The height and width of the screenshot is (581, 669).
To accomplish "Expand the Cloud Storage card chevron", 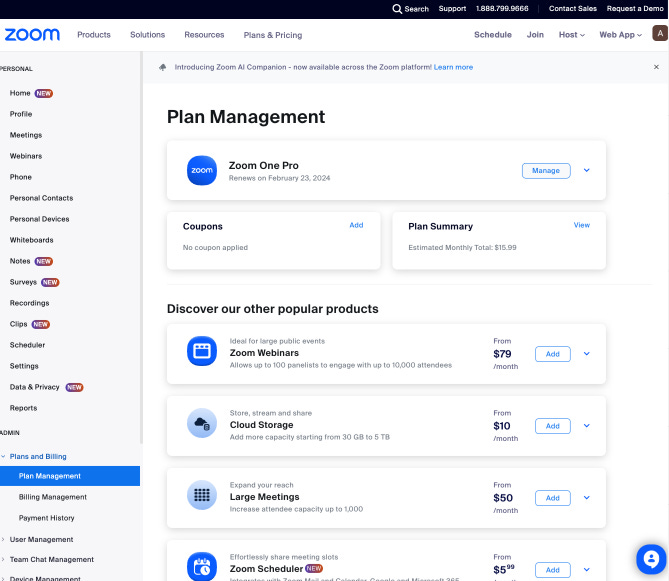I will [x=587, y=426].
